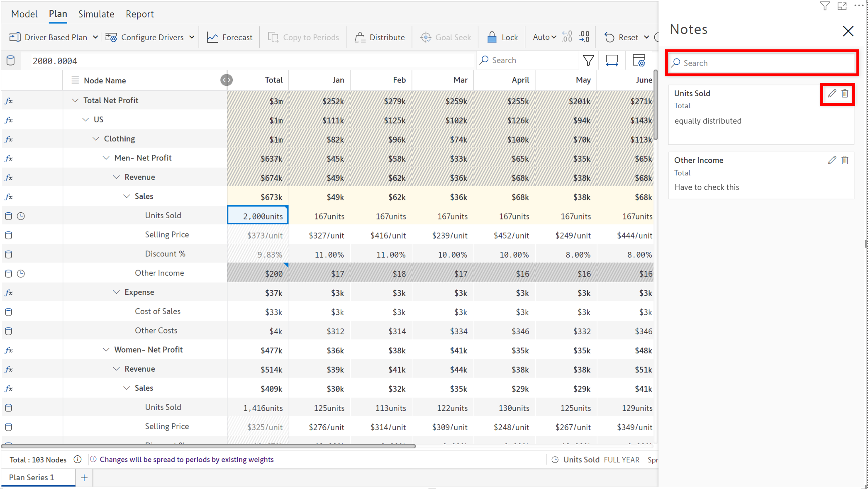Click the Lock icon in toolbar
The width and height of the screenshot is (868, 489).
tap(492, 37)
